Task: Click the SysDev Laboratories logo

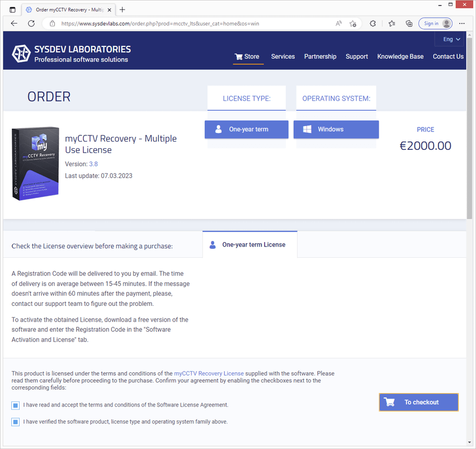Action: (72, 54)
